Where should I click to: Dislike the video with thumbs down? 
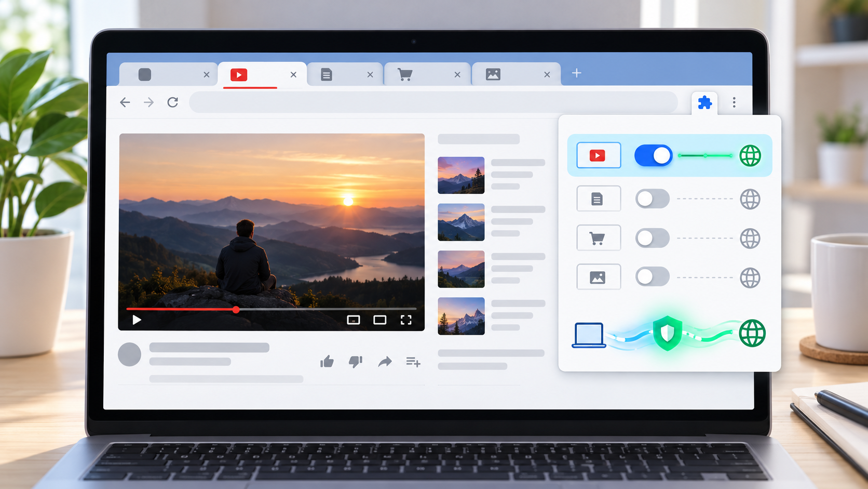pyautogui.click(x=356, y=362)
